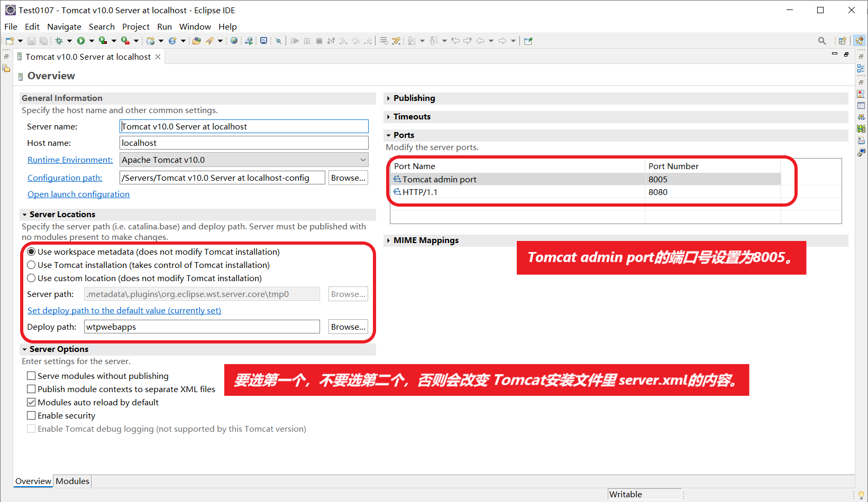Screen dimensions: 868x502
Task: Open the File menu
Action: (11, 26)
